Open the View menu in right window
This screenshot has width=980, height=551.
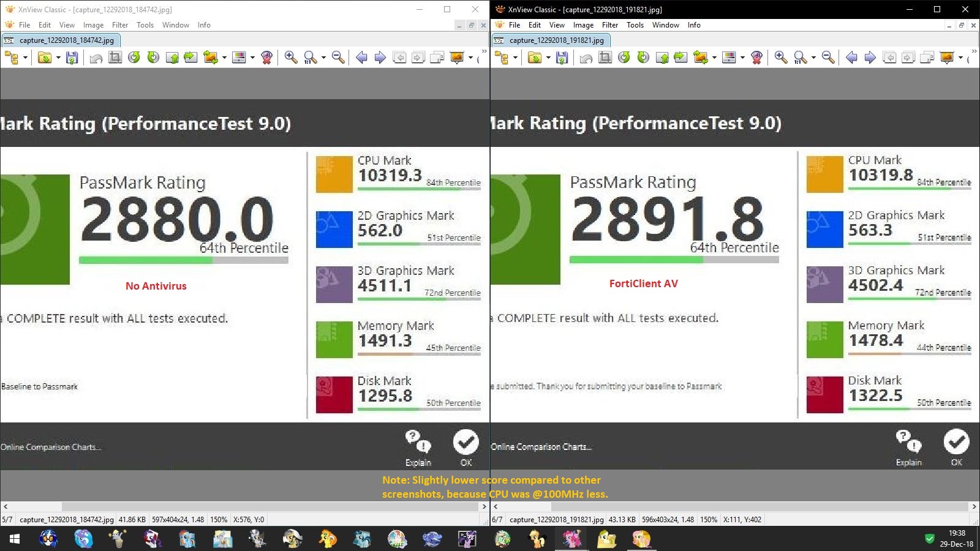pos(557,25)
